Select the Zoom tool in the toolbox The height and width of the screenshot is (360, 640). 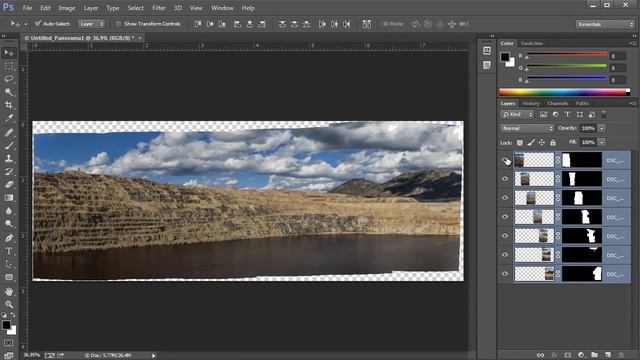point(9,304)
